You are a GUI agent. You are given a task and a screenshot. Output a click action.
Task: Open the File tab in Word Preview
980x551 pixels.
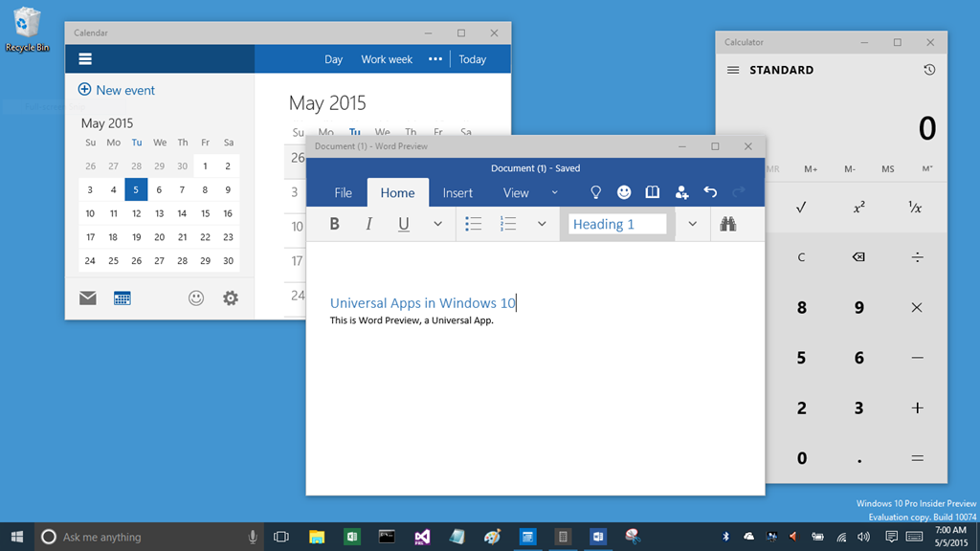click(x=344, y=193)
